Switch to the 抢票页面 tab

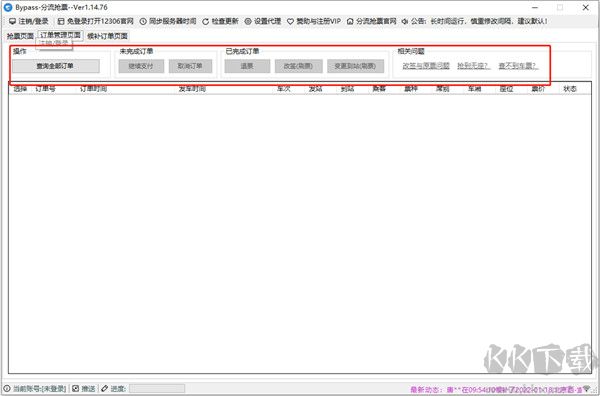20,36
